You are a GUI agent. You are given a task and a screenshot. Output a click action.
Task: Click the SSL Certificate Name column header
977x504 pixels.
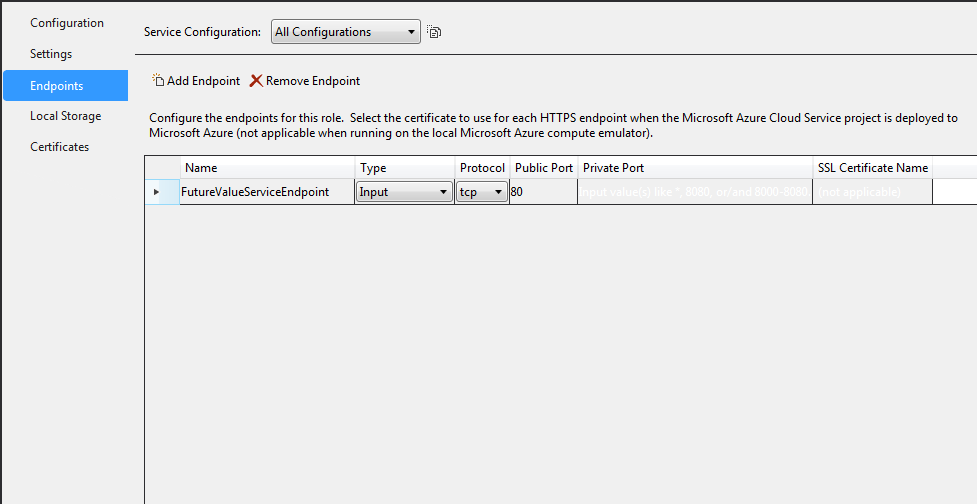tap(872, 168)
